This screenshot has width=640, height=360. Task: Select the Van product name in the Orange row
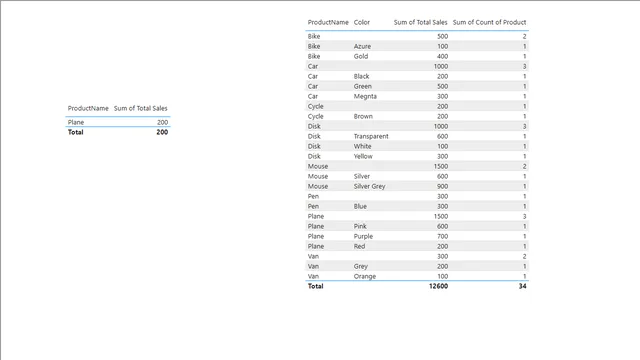[x=313, y=276]
